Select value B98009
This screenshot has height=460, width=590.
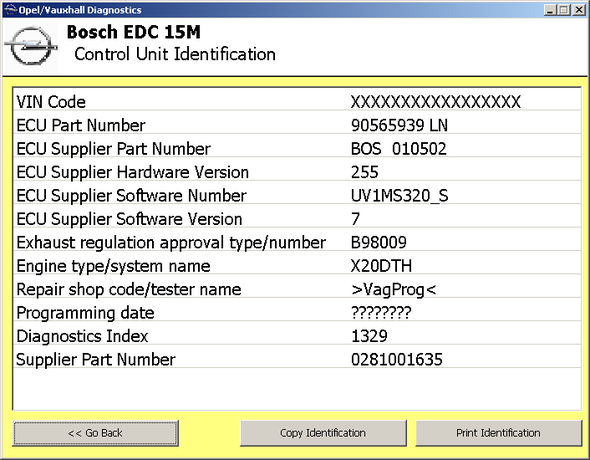click(x=379, y=243)
